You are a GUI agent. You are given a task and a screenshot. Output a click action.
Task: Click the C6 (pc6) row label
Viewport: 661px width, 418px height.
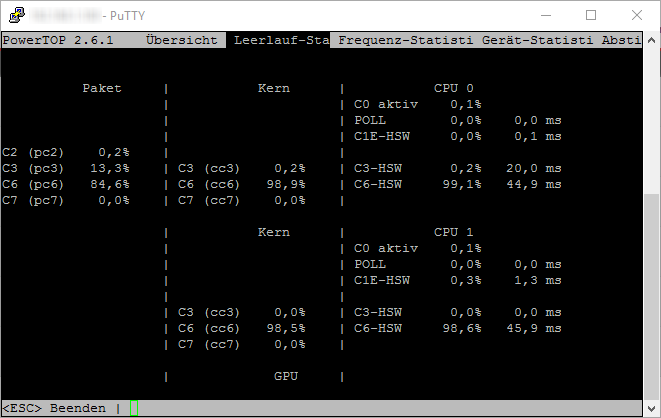pos(33,184)
